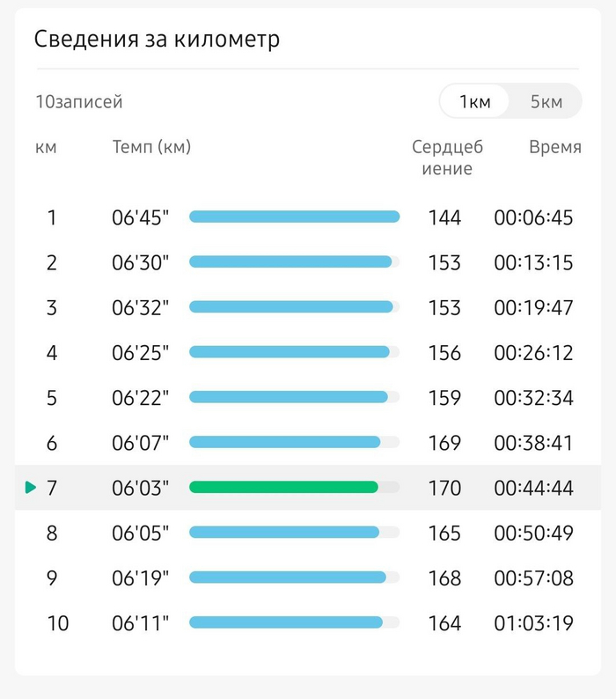
Task: Click the 10записей record count label
Action: pyautogui.click(x=79, y=101)
